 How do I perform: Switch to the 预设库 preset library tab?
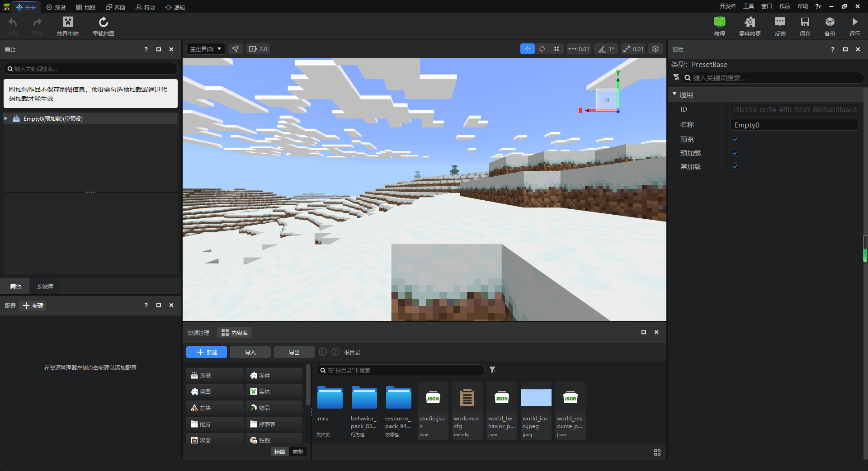tap(45, 287)
